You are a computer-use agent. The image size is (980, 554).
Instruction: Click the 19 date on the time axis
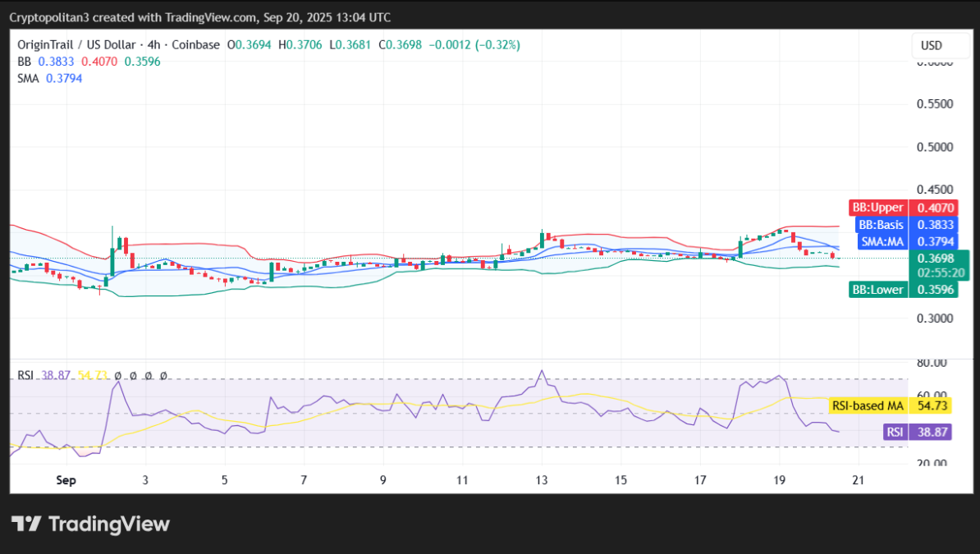click(779, 480)
